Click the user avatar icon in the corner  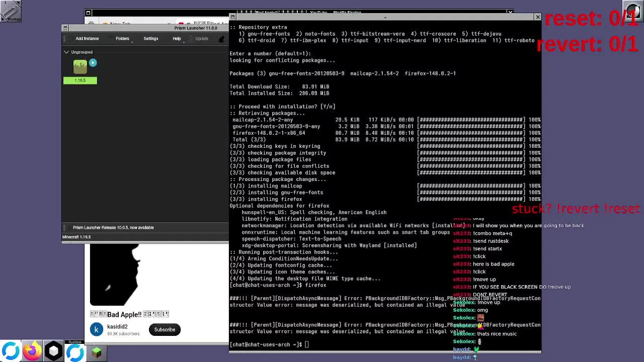tap(633, 12)
